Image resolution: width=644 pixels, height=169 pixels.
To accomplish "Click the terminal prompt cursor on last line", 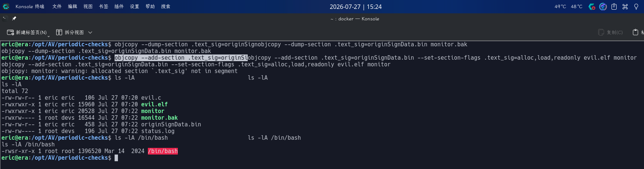I will pyautogui.click(x=116, y=158).
